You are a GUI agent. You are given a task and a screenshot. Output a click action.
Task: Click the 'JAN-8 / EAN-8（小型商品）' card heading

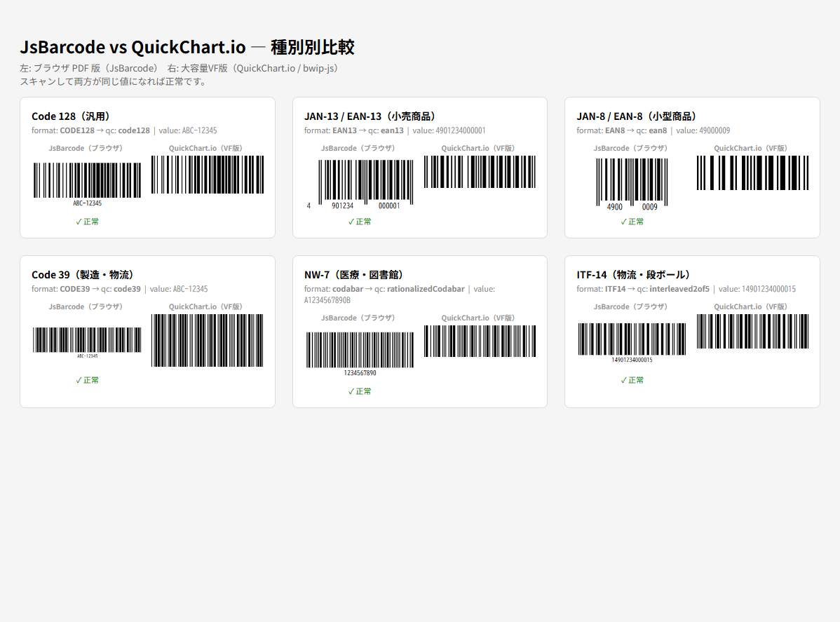[x=636, y=116]
